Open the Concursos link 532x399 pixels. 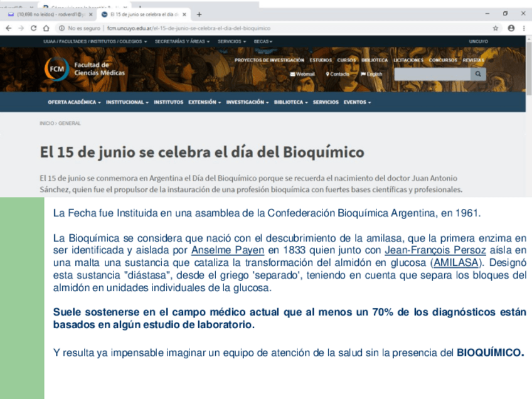tap(443, 60)
